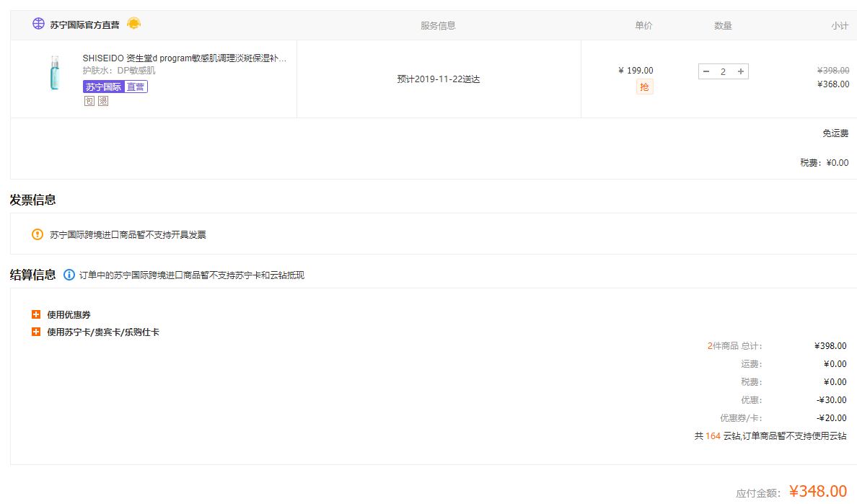Select the 共 164 云钻 notice text

click(x=770, y=436)
